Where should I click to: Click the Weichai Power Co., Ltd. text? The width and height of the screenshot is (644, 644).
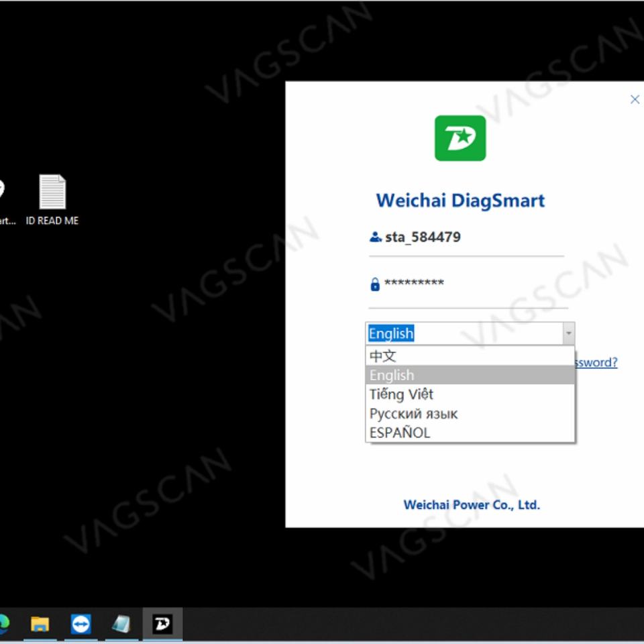[472, 504]
